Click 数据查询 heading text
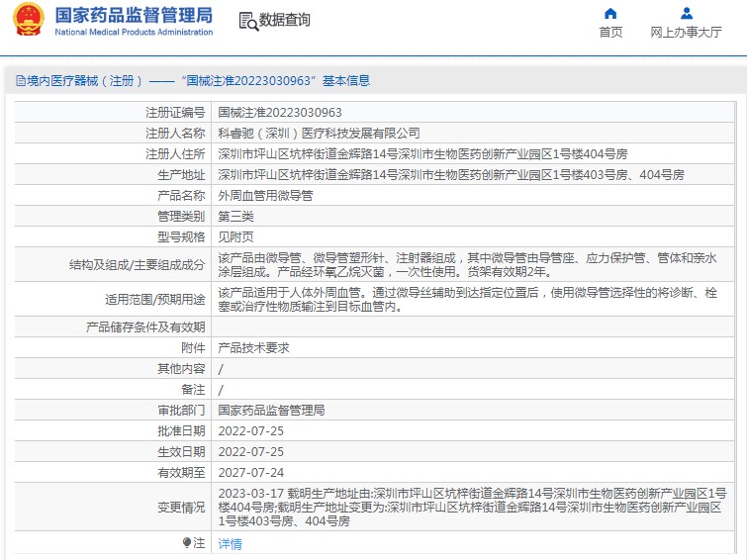 click(x=284, y=20)
